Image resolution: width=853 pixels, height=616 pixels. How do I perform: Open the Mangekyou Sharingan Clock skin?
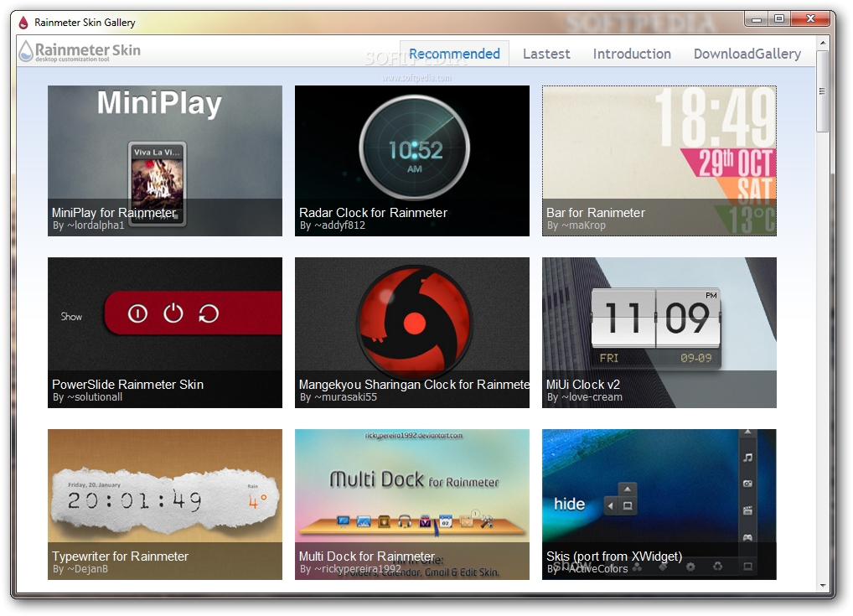click(x=411, y=333)
